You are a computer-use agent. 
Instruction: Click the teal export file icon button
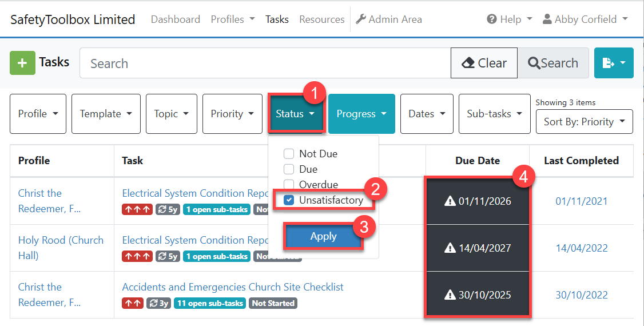(x=609, y=63)
